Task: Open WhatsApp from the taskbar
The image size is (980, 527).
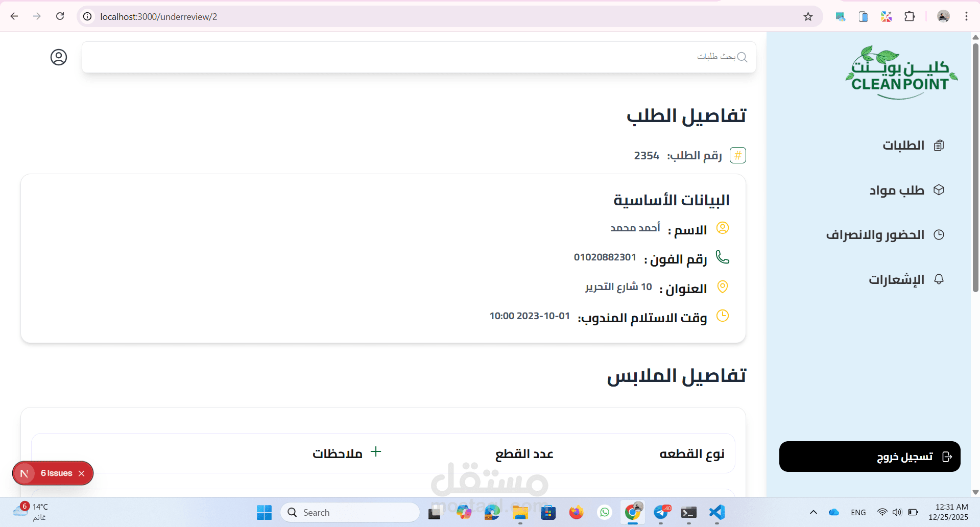Action: pos(605,512)
